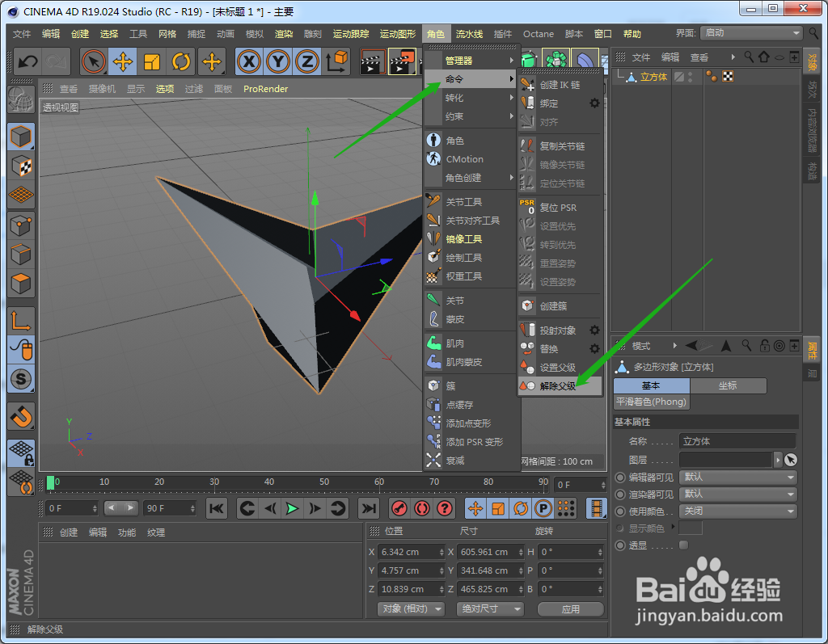
Task: Switch to the 基本 tab
Action: [x=651, y=386]
